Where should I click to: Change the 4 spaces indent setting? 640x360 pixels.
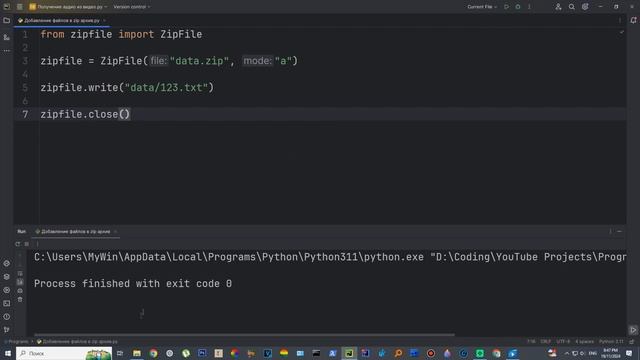pos(584,342)
